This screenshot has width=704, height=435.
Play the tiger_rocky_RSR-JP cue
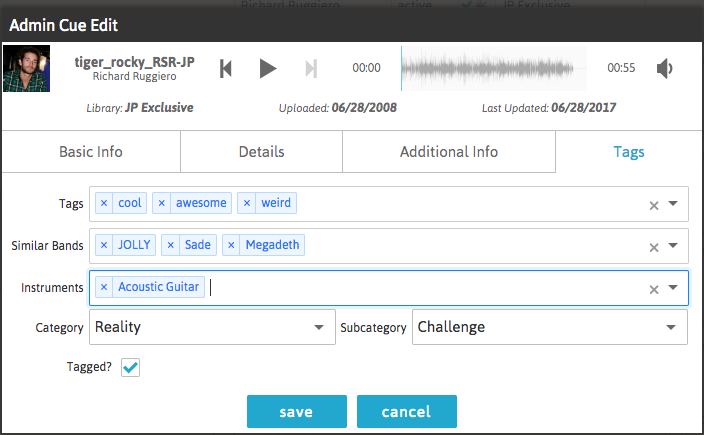[x=268, y=68]
